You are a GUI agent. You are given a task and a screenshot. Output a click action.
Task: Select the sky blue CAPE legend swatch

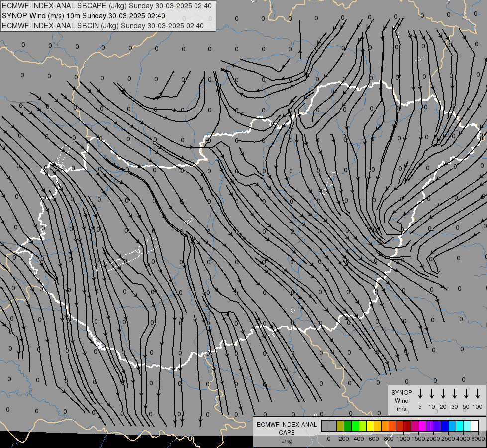452,426
